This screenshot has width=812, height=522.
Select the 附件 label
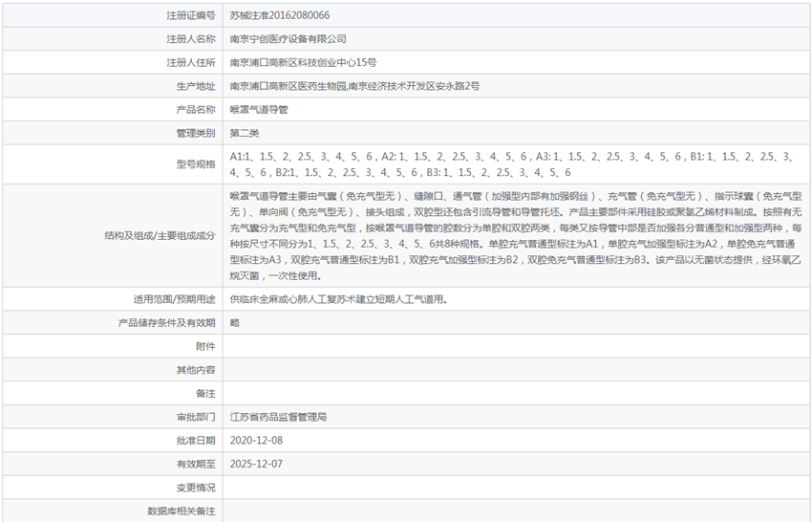(x=205, y=346)
